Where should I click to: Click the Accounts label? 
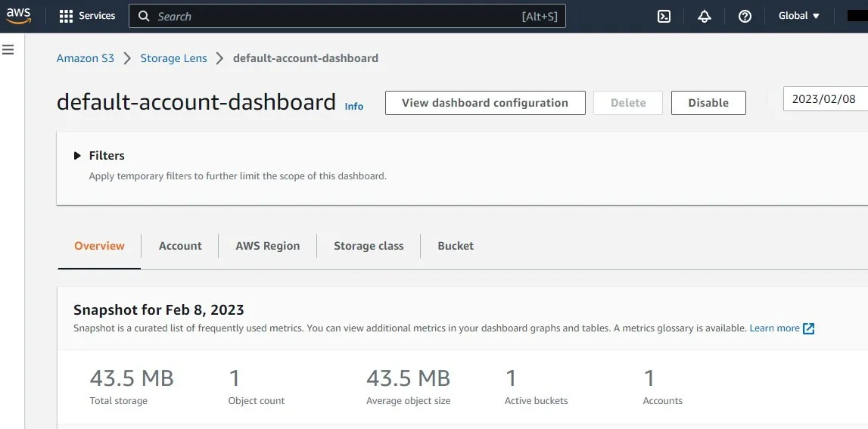click(x=663, y=401)
